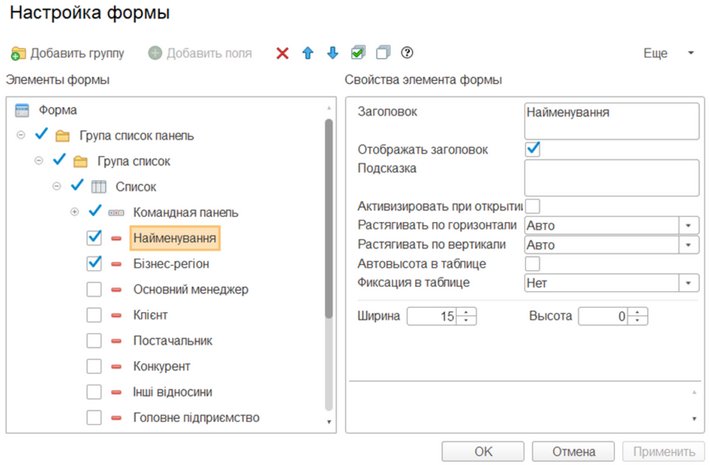Move element down with blue down arrow
The height and width of the screenshot is (465, 710).
tap(332, 53)
